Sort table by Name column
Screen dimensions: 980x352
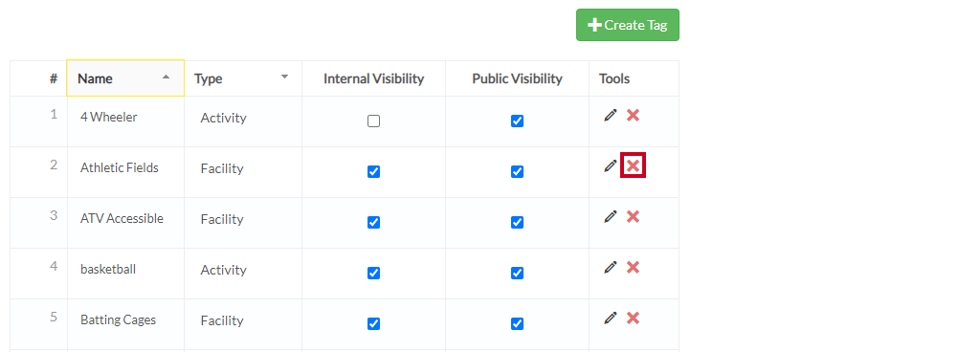click(x=125, y=78)
